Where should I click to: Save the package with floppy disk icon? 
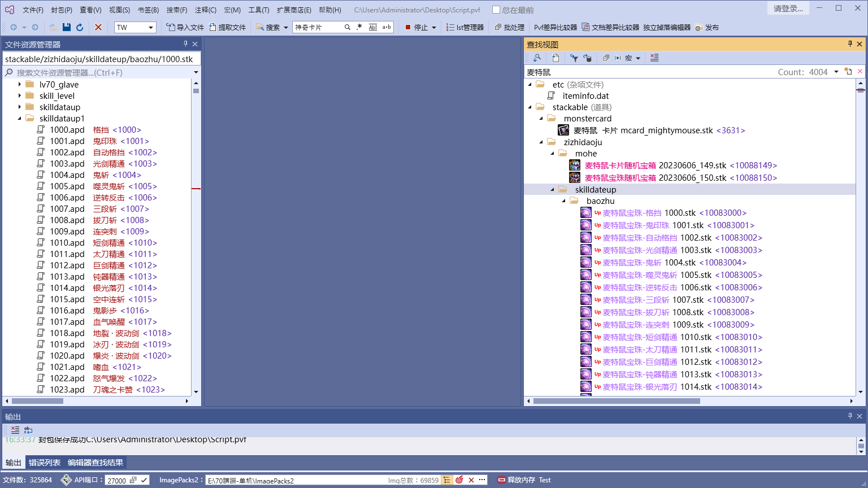point(67,27)
